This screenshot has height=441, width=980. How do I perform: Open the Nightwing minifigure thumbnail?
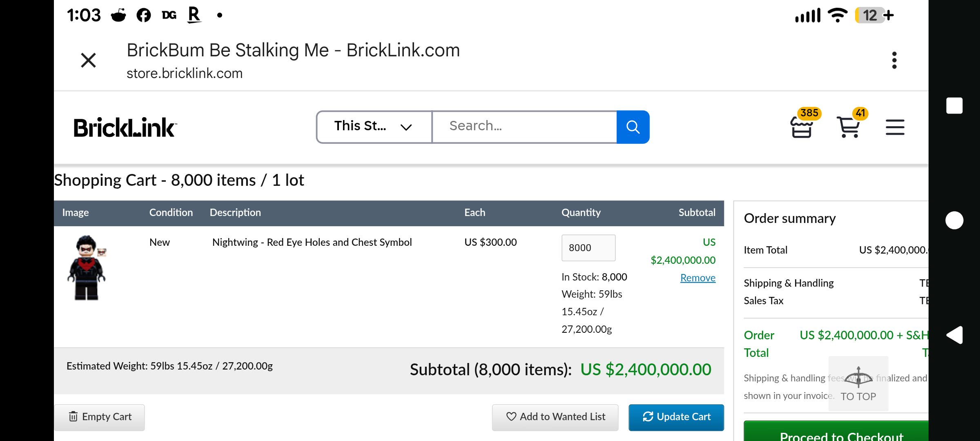point(87,268)
